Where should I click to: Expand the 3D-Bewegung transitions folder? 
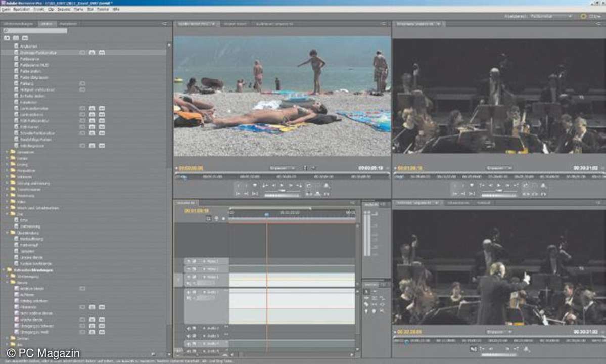tap(8, 276)
